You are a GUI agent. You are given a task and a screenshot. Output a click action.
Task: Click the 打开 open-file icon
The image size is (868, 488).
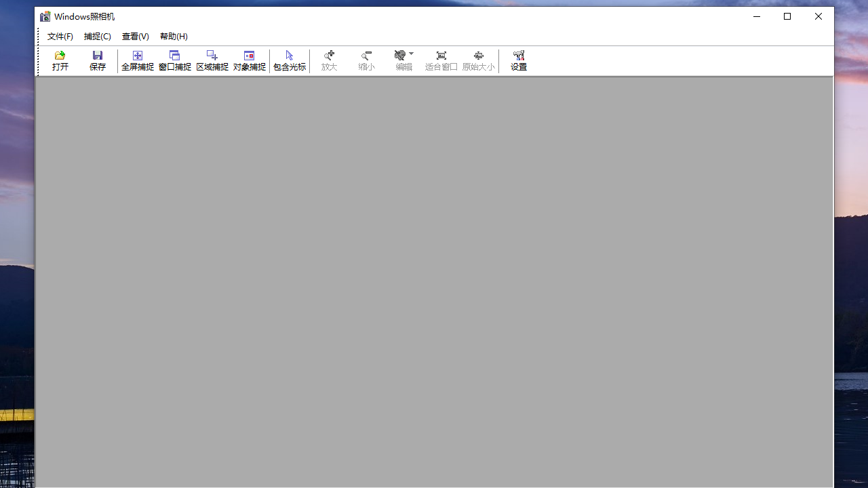(x=60, y=60)
